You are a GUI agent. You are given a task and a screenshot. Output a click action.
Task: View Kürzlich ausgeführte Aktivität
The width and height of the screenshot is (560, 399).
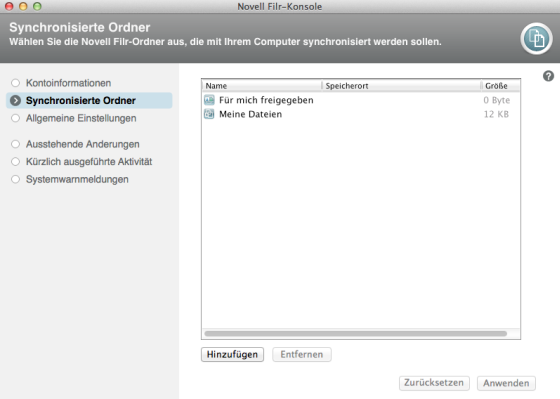(x=89, y=161)
